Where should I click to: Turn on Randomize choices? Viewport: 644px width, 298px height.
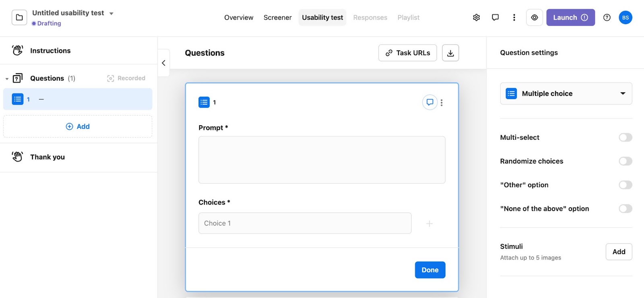coord(625,161)
